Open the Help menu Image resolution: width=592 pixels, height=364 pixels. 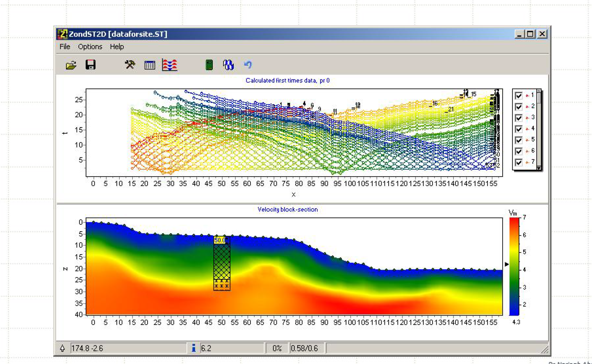[117, 47]
